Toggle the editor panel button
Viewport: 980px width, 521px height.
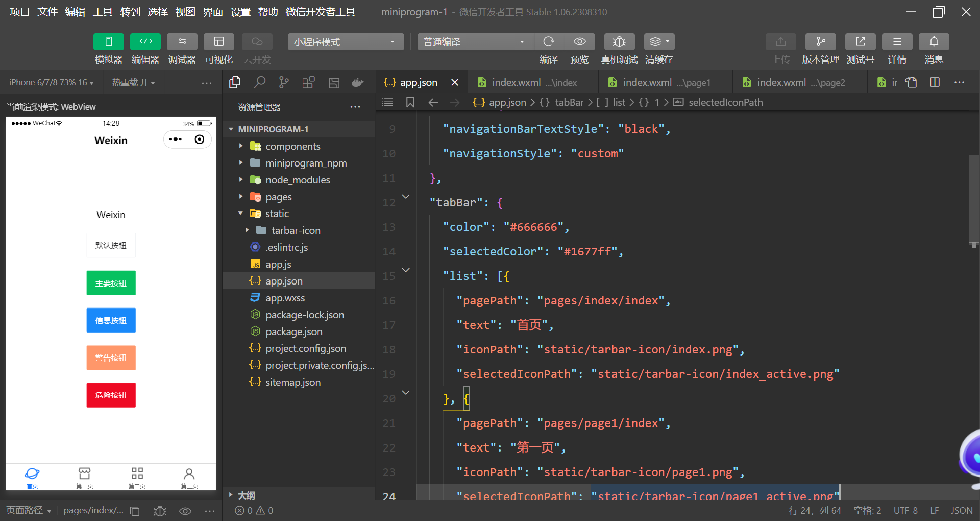point(145,42)
